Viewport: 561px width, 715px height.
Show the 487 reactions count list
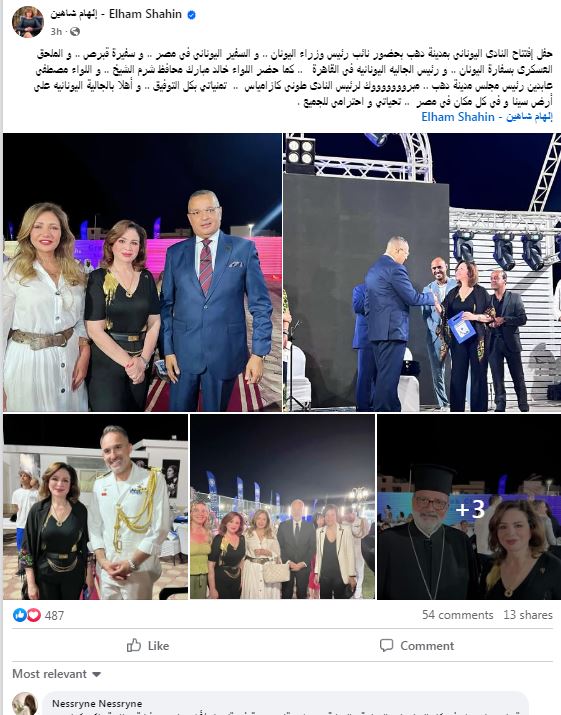54,615
